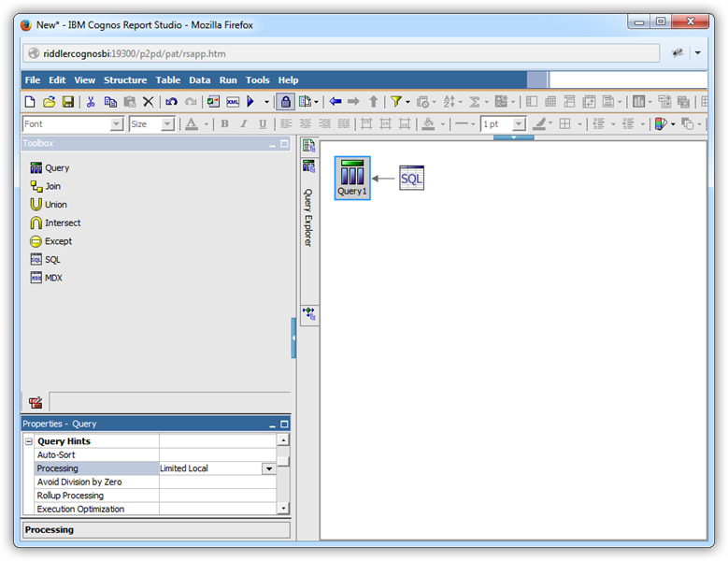
Task: Select the Query1 object in Query Explorer
Action: [x=352, y=177]
